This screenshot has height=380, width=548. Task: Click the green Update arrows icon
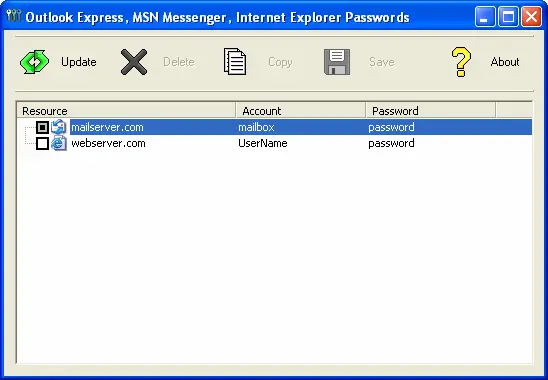coord(34,62)
